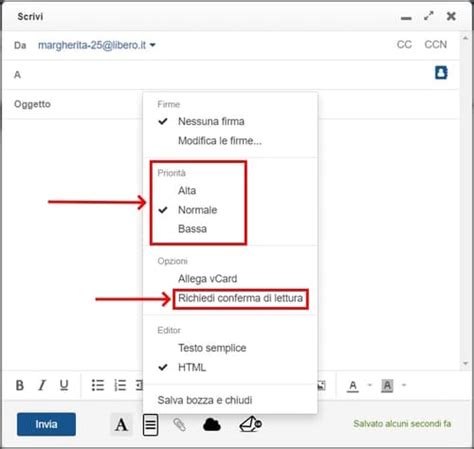Click the options menu icon beside paperclip
Viewport: 474px width, 449px height.
(x=150, y=425)
